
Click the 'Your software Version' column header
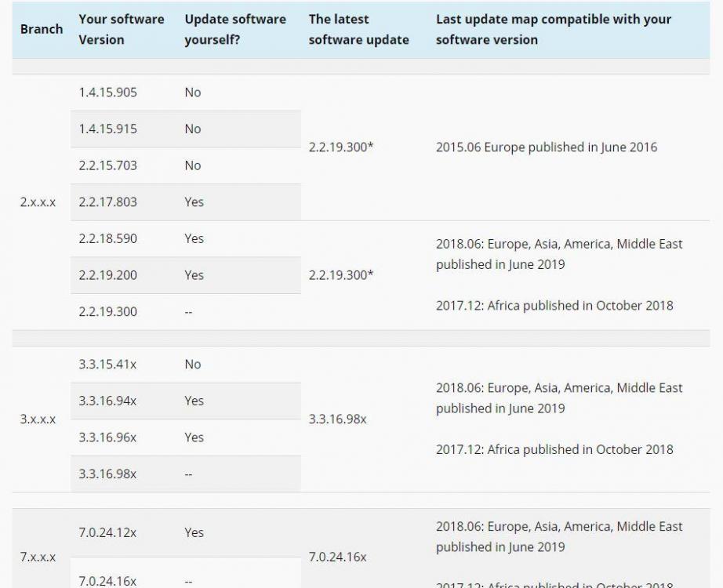click(x=122, y=29)
